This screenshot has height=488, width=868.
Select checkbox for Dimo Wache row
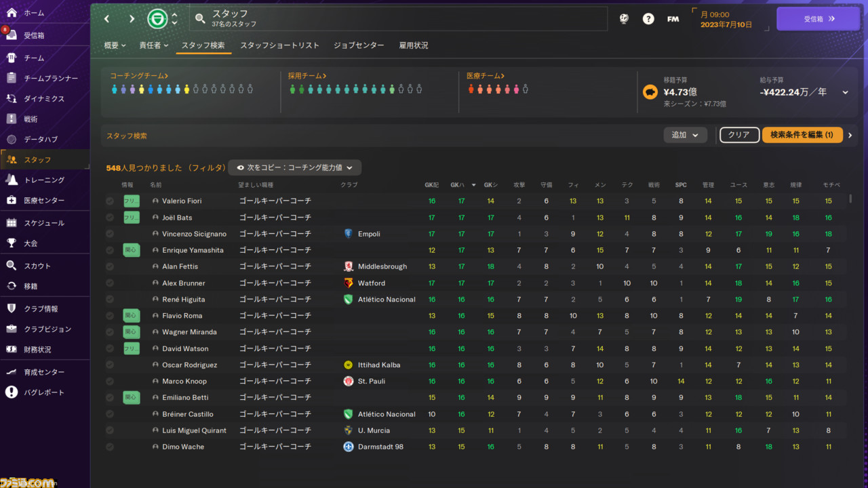(x=110, y=447)
